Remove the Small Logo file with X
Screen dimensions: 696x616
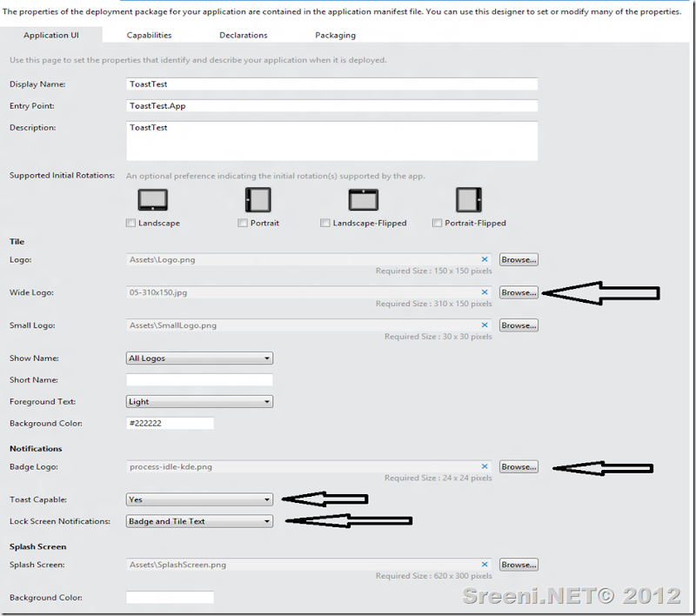[x=485, y=325]
